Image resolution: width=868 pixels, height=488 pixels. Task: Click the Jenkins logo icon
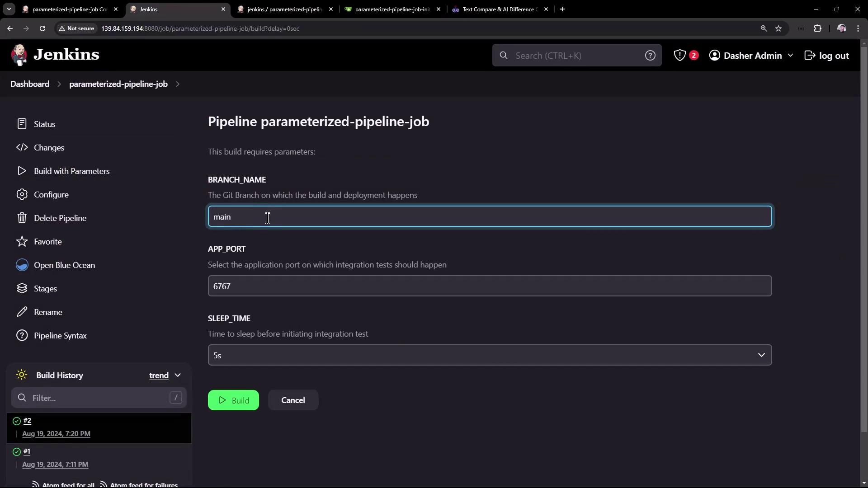19,55
